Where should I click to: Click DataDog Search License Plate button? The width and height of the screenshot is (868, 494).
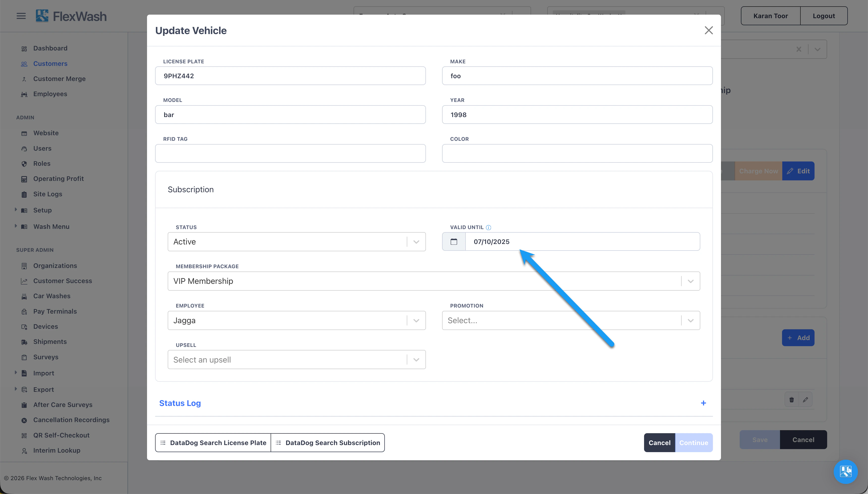[213, 443]
